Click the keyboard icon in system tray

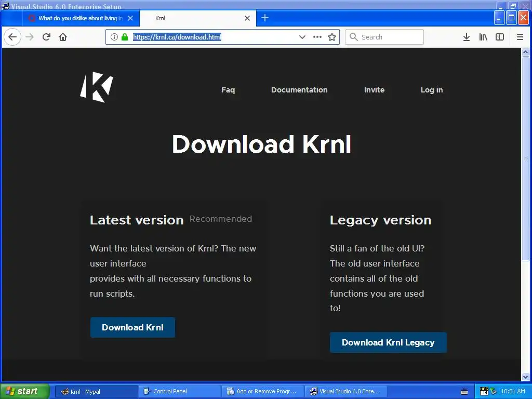tap(464, 392)
